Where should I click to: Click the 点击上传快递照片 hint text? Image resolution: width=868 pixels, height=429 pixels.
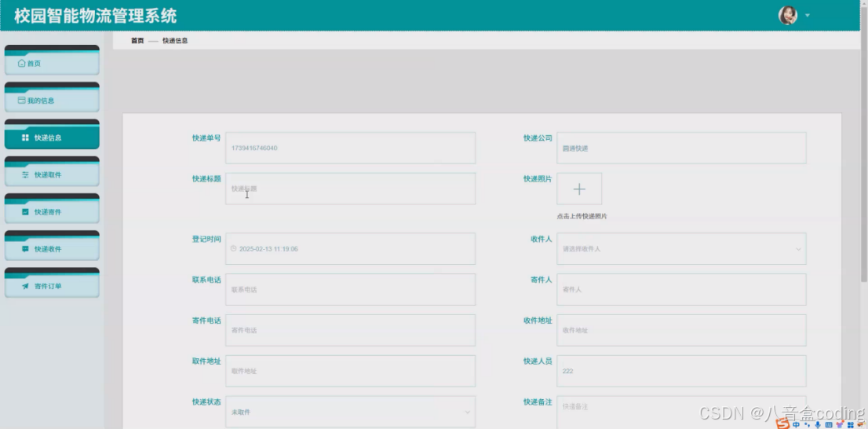[x=582, y=216]
